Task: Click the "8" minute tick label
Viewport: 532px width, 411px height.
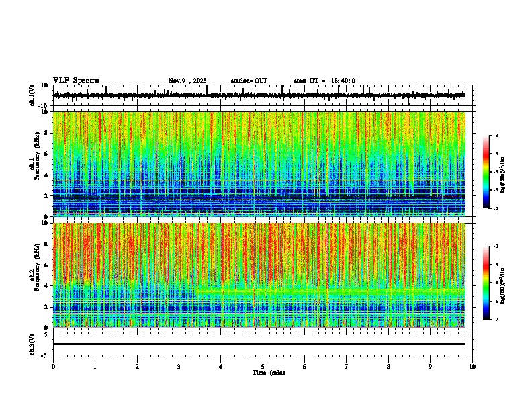Action: click(x=388, y=367)
